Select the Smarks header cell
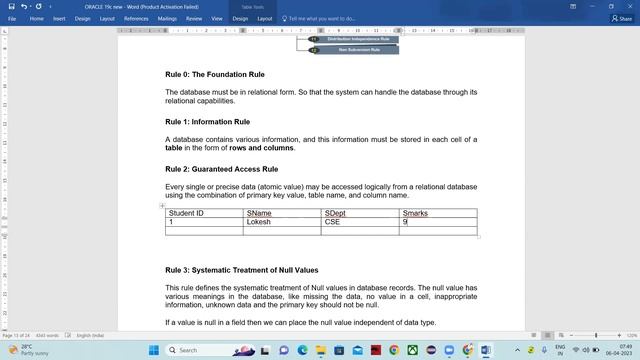 click(438, 213)
